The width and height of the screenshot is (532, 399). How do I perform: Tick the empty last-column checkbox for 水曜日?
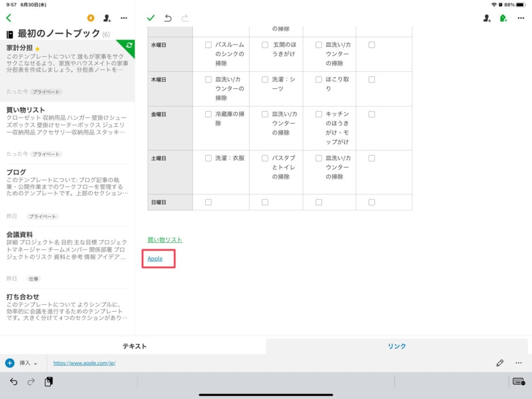[371, 45]
